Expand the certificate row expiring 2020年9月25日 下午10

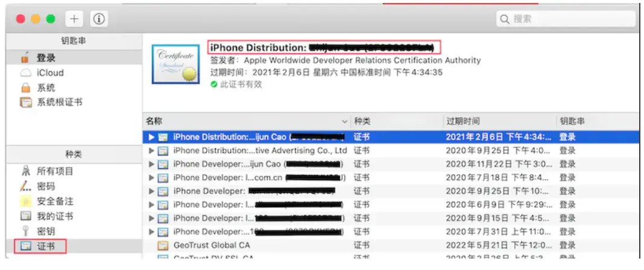[x=151, y=191]
